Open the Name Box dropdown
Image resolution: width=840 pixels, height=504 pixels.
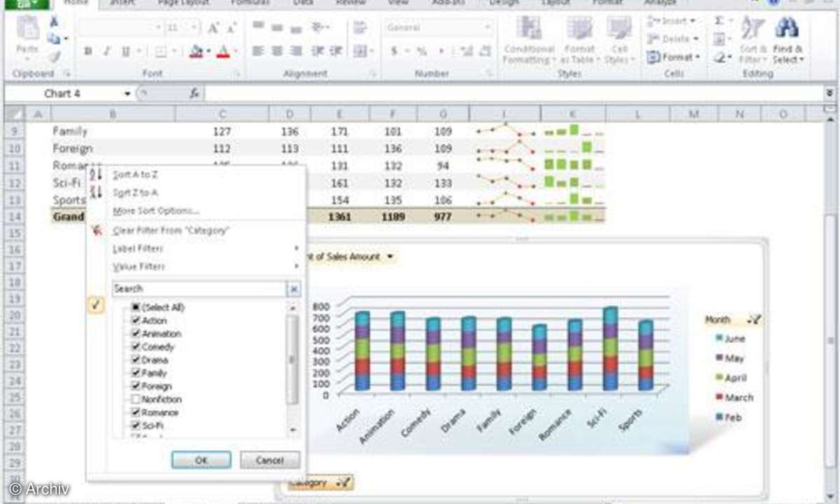[x=128, y=94]
